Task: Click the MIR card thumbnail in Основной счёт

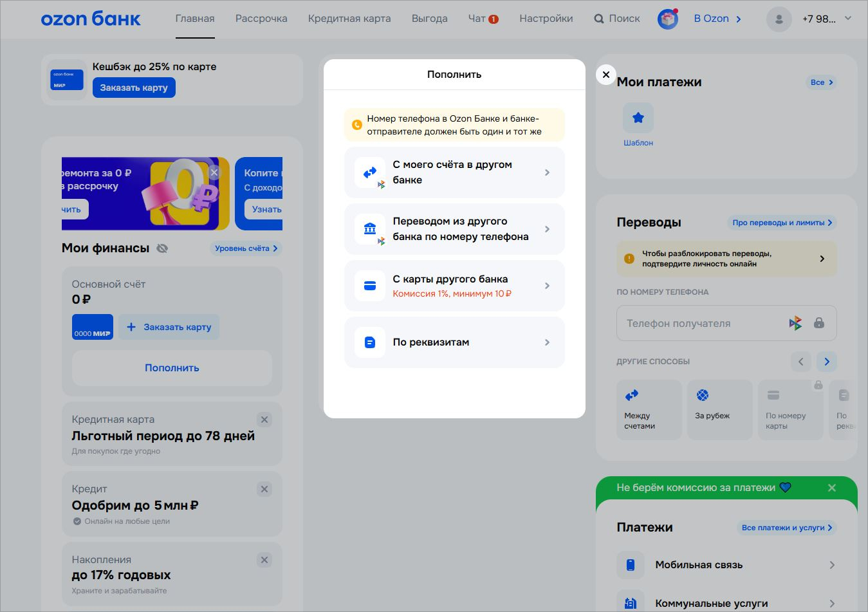Action: point(93,327)
